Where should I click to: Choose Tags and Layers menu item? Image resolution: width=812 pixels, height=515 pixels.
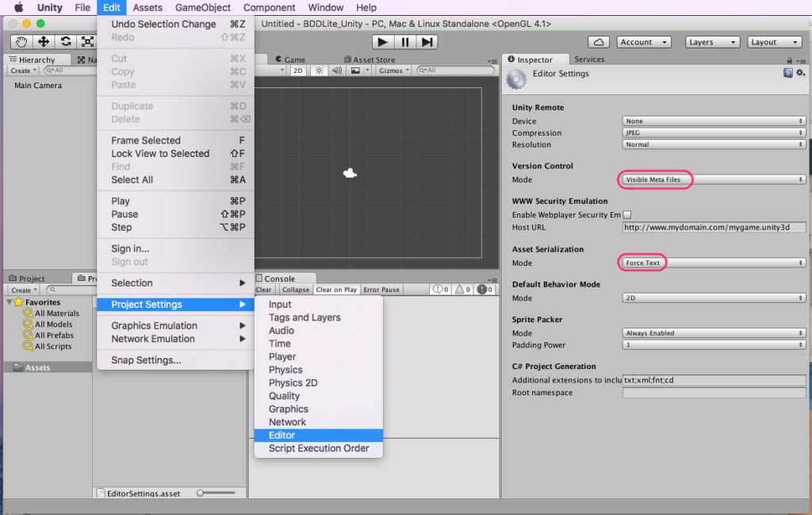319,317
